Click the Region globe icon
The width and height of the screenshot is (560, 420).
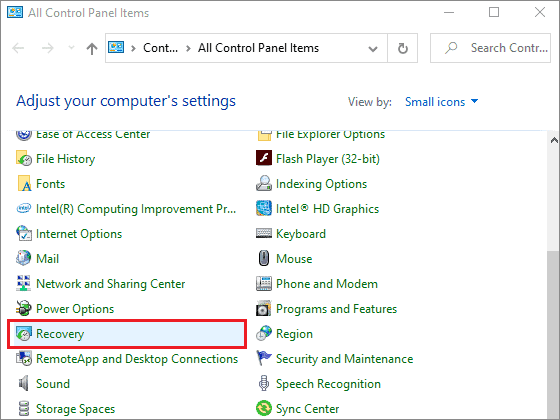[264, 333]
